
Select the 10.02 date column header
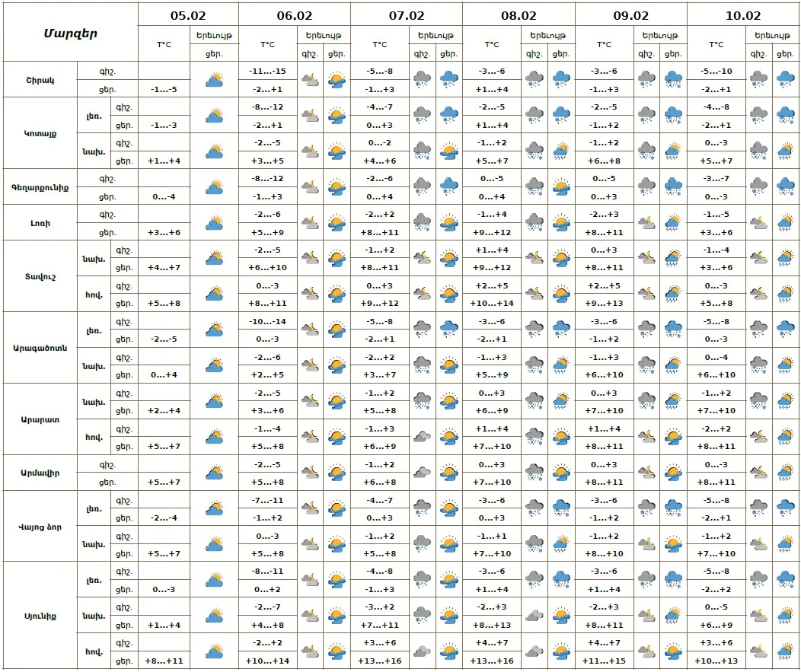click(x=743, y=15)
